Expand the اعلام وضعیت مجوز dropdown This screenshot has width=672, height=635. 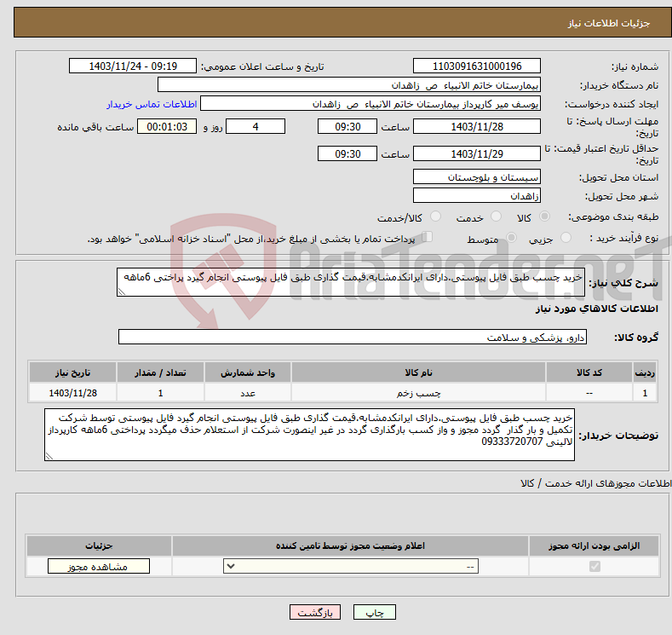pyautogui.click(x=351, y=567)
